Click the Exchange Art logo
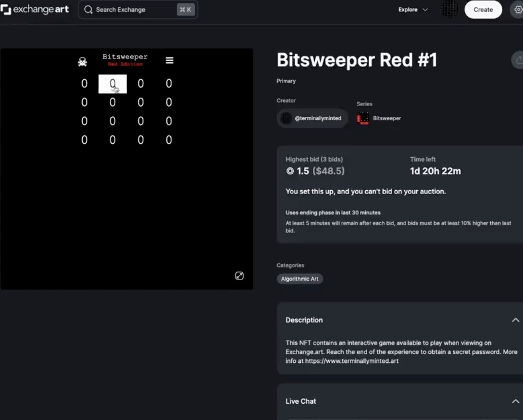 [x=35, y=10]
